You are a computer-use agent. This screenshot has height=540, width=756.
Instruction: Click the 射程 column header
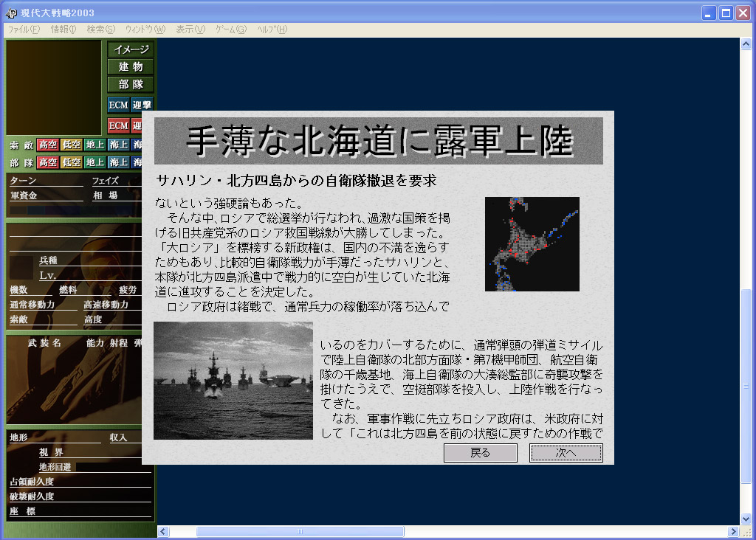click(x=119, y=343)
